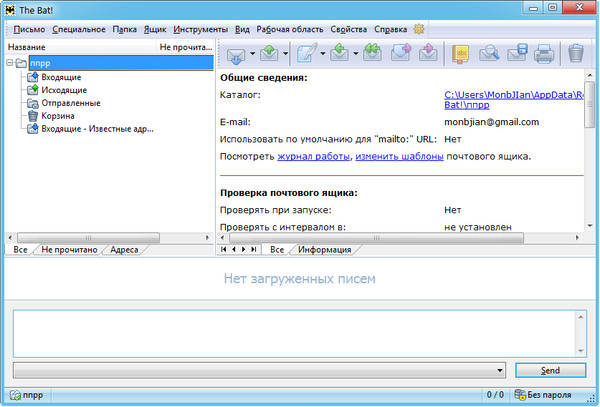The height and width of the screenshot is (407, 600).
Task: Click the reply to all icon
Action: 373,53
